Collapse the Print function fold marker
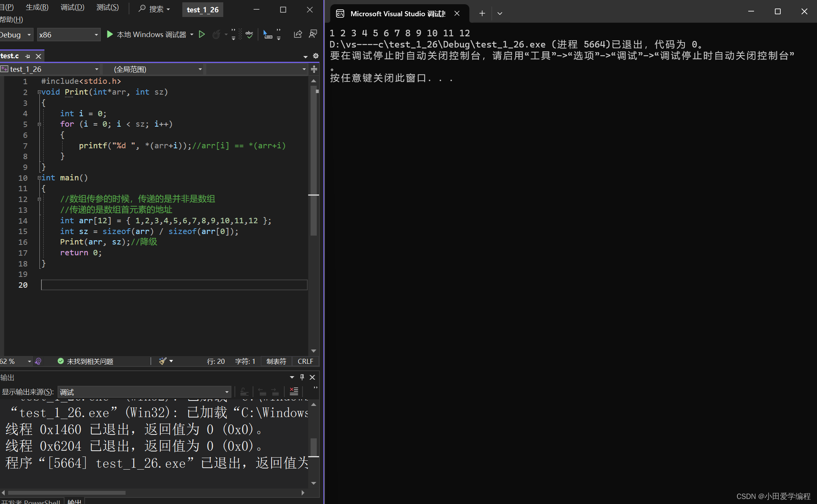Viewport: 817px width, 504px height. click(39, 92)
